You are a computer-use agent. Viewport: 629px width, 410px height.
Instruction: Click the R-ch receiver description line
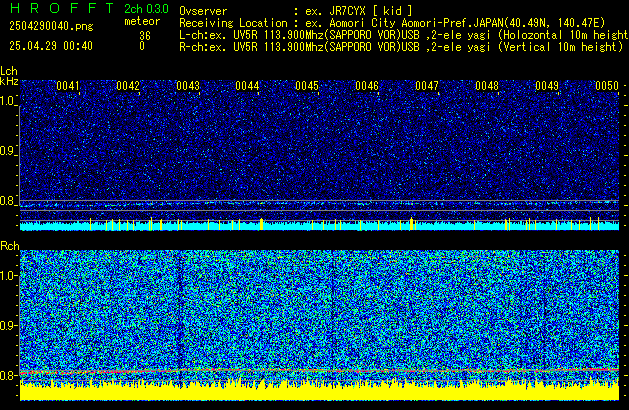coord(401,47)
